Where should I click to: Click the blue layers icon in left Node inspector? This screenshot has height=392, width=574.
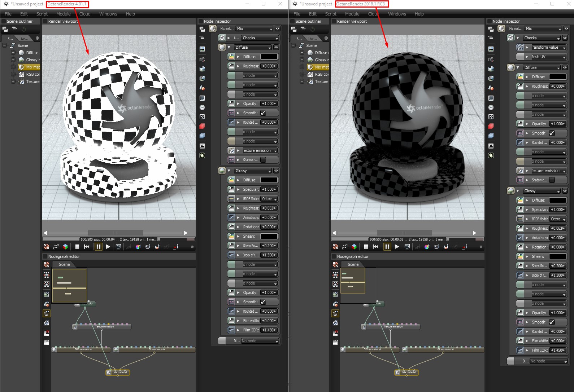coord(202,136)
